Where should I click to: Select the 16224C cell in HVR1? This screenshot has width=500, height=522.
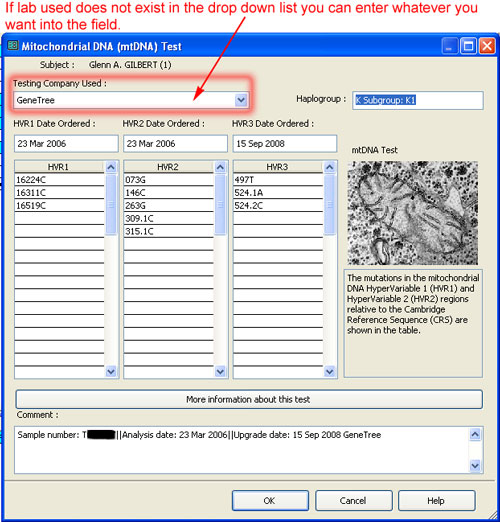click(59, 180)
